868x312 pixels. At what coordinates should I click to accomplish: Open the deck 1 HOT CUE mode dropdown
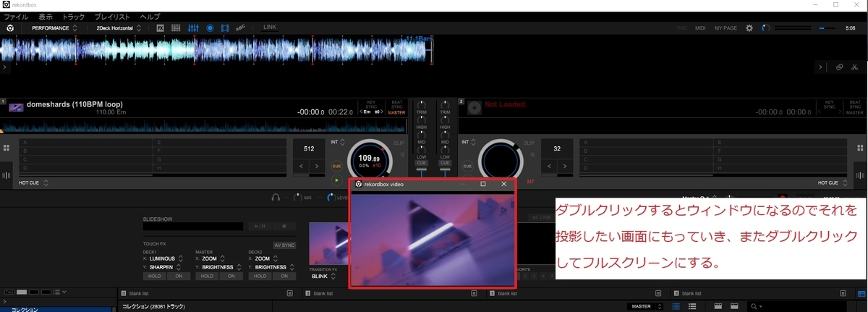click(x=34, y=183)
